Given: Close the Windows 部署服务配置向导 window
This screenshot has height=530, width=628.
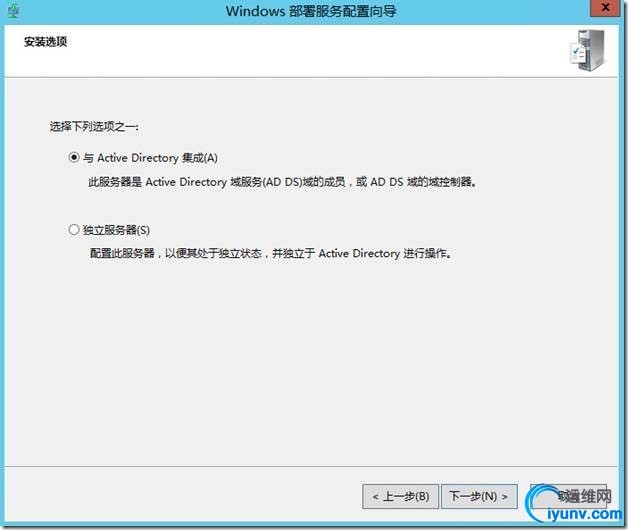Looking at the screenshot, I should coord(606,8).
